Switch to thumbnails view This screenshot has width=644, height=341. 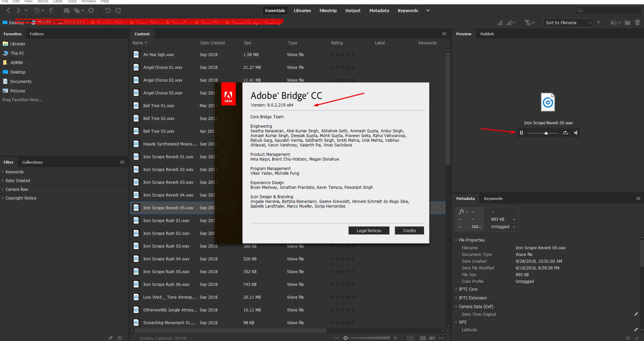pyautogui.click(x=423, y=338)
